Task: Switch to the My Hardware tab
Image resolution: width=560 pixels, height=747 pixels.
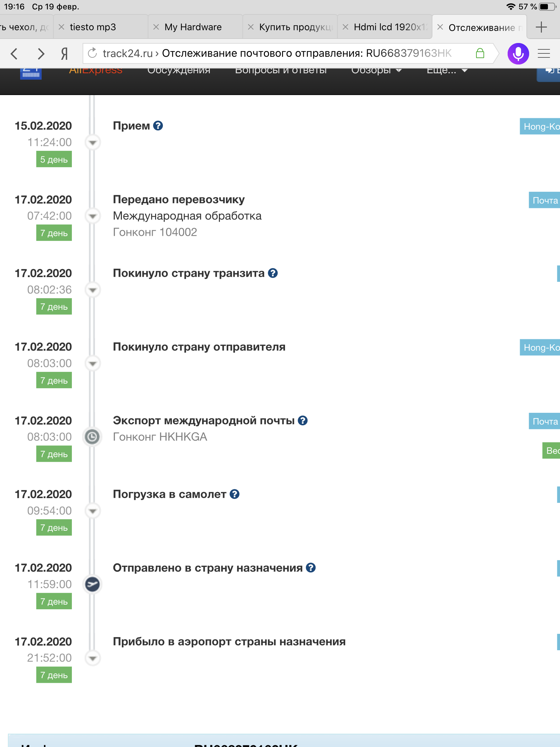Action: pos(193,27)
